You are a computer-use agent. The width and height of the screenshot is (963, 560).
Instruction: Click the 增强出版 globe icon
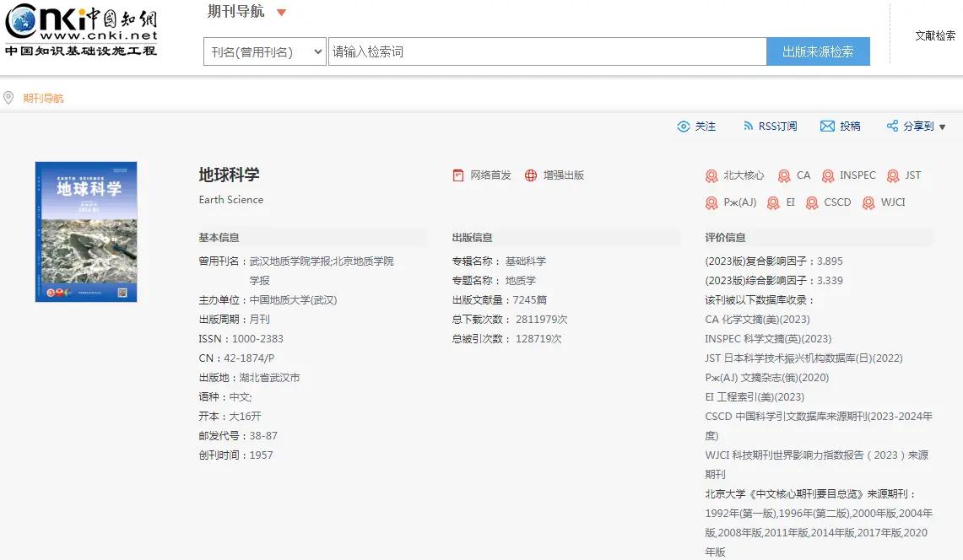click(531, 175)
